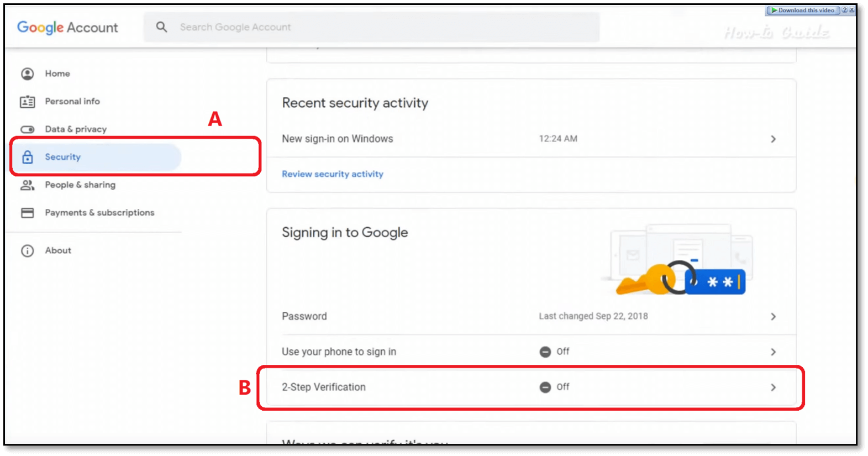Image resolution: width=868 pixels, height=456 pixels.
Task: Open the Review security activity link
Action: pyautogui.click(x=332, y=174)
